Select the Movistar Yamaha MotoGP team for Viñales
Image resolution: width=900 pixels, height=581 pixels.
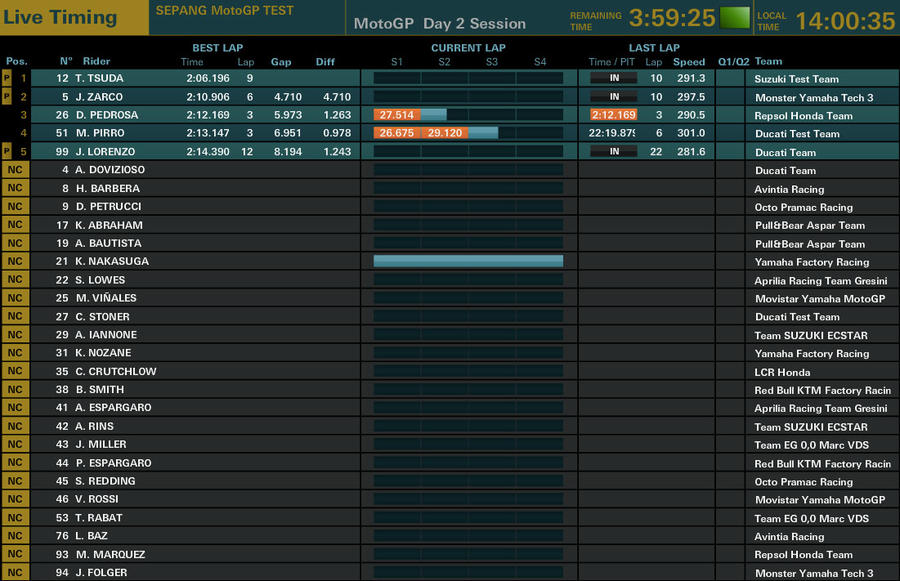[x=820, y=299]
